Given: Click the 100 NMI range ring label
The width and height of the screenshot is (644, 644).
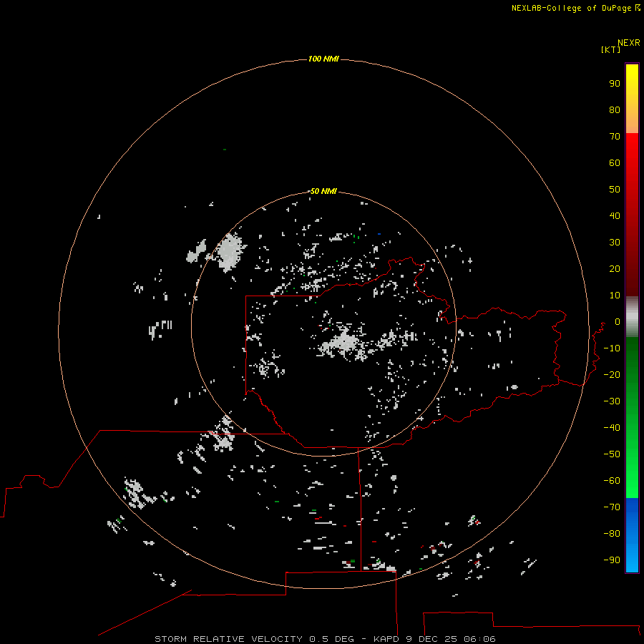Looking at the screenshot, I should pyautogui.click(x=323, y=59).
